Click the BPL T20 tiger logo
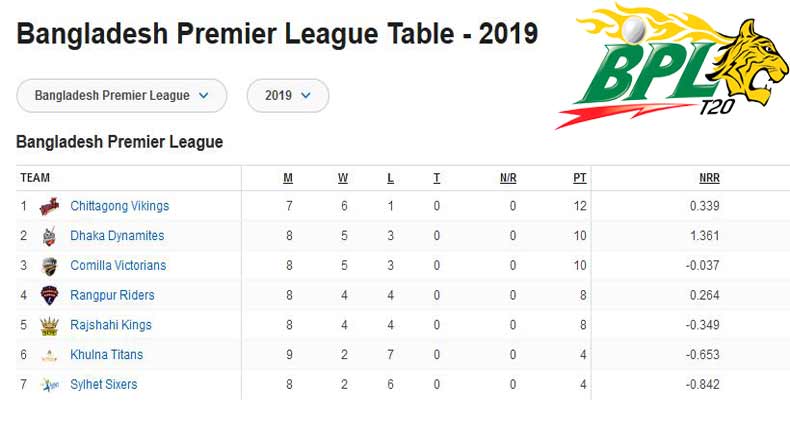790x425 pixels. (x=672, y=65)
